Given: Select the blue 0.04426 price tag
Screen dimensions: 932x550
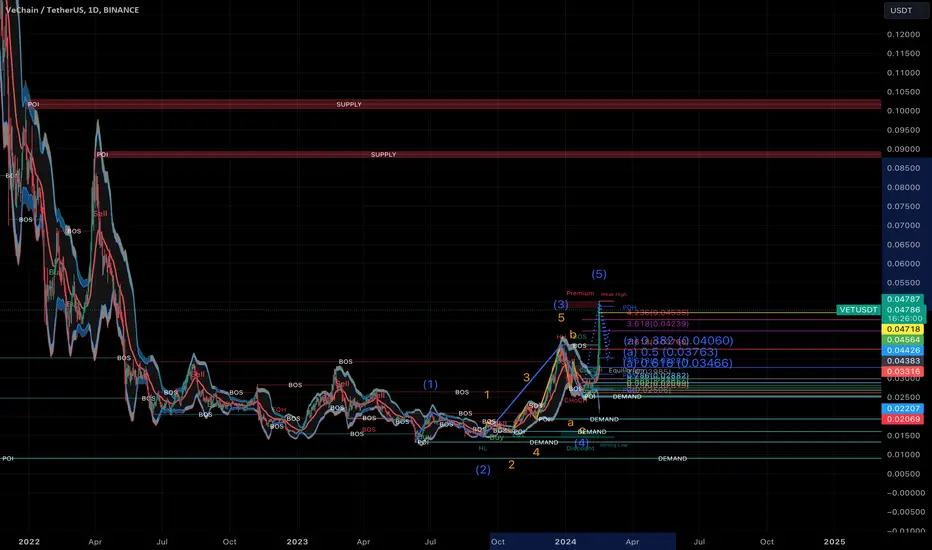Looking at the screenshot, I should pyautogui.click(x=903, y=350).
